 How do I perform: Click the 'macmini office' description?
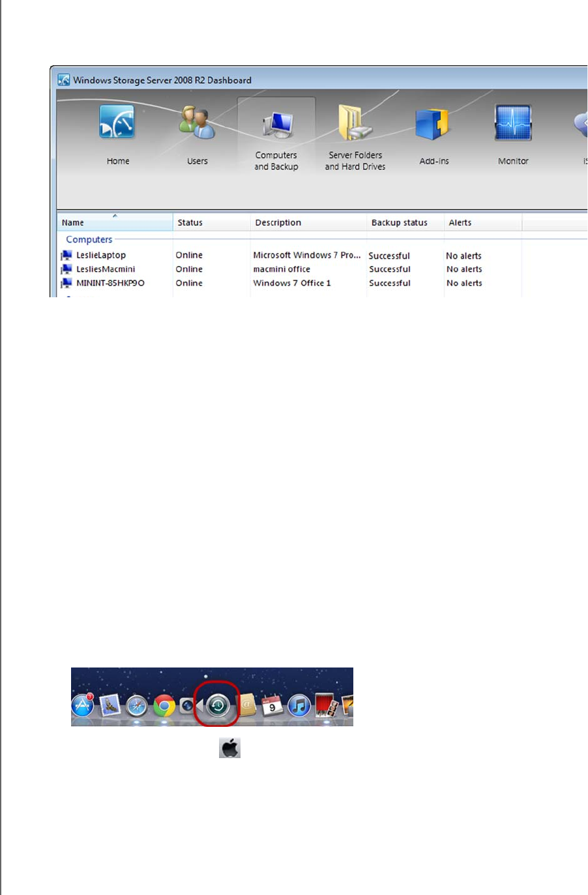(x=282, y=269)
